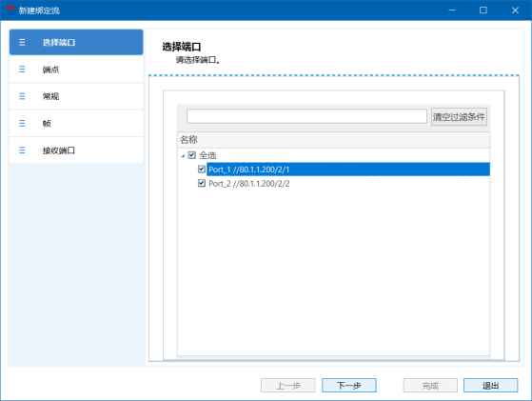Open the 常规 step
Screen dimensions: 532x401
(76, 96)
